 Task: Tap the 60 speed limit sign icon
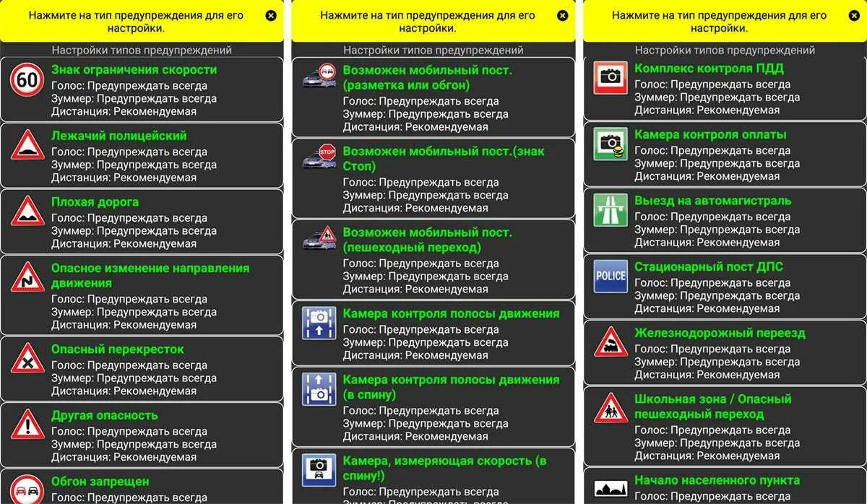coord(27,79)
